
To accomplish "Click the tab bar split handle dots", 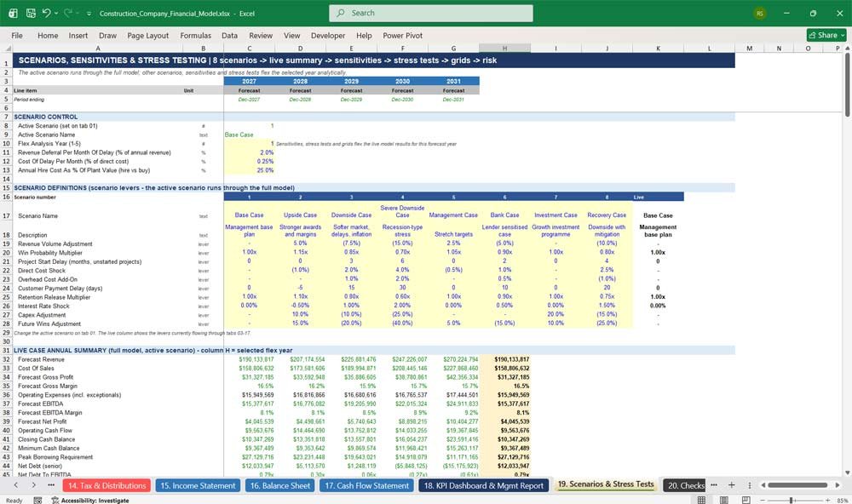I will click(749, 485).
